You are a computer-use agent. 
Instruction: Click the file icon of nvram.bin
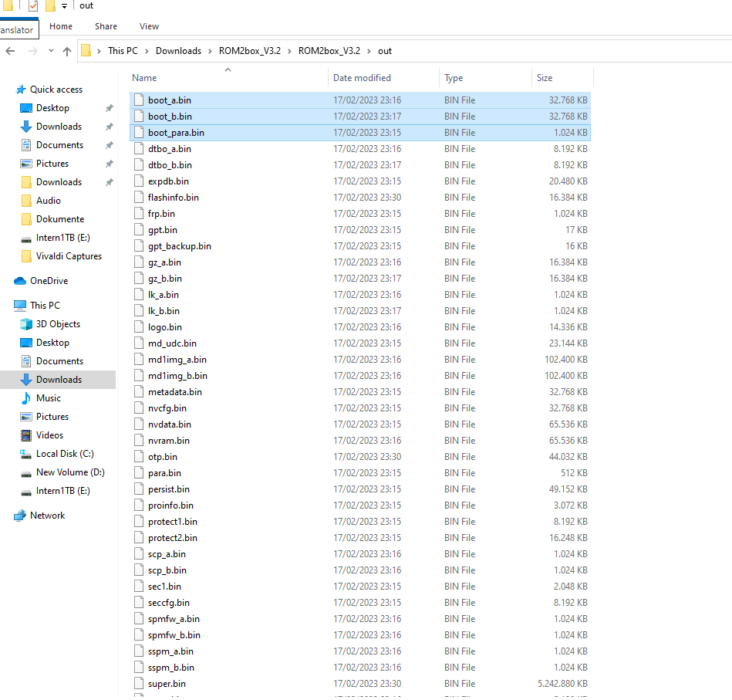click(x=139, y=440)
